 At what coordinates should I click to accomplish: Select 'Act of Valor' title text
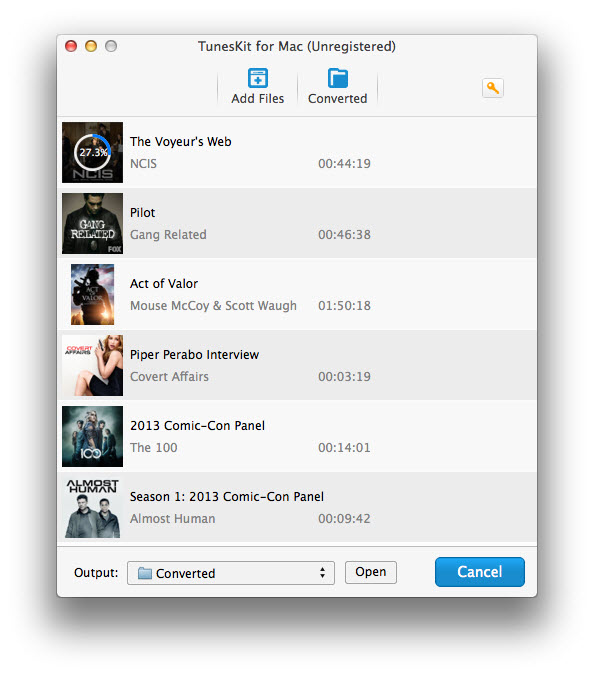tap(164, 284)
